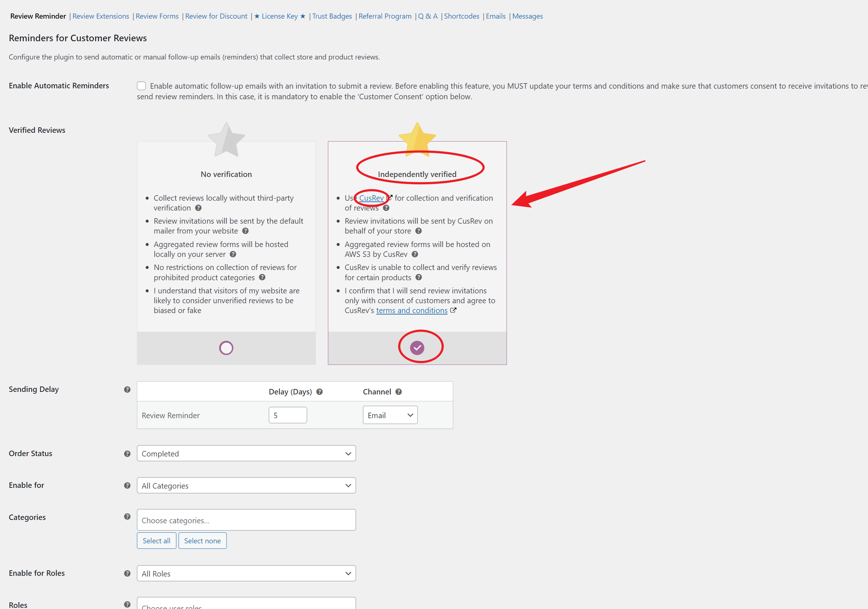Select the No verification radio button

[x=226, y=347]
